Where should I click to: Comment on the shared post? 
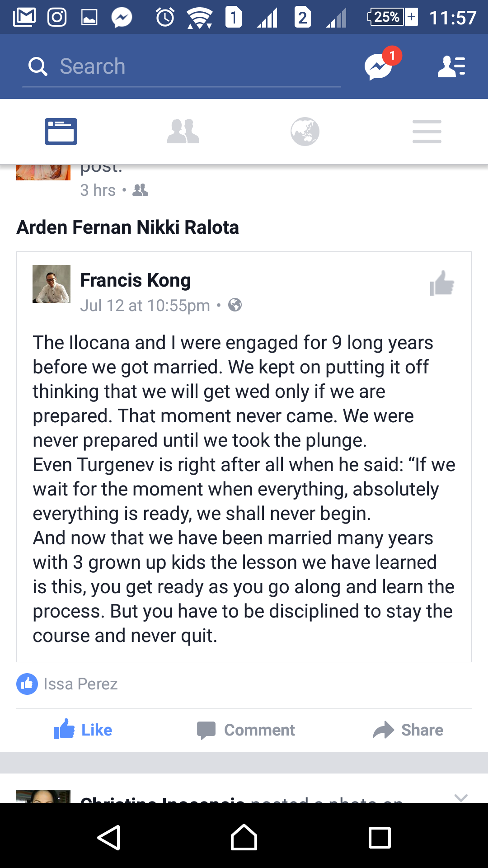pyautogui.click(x=246, y=730)
